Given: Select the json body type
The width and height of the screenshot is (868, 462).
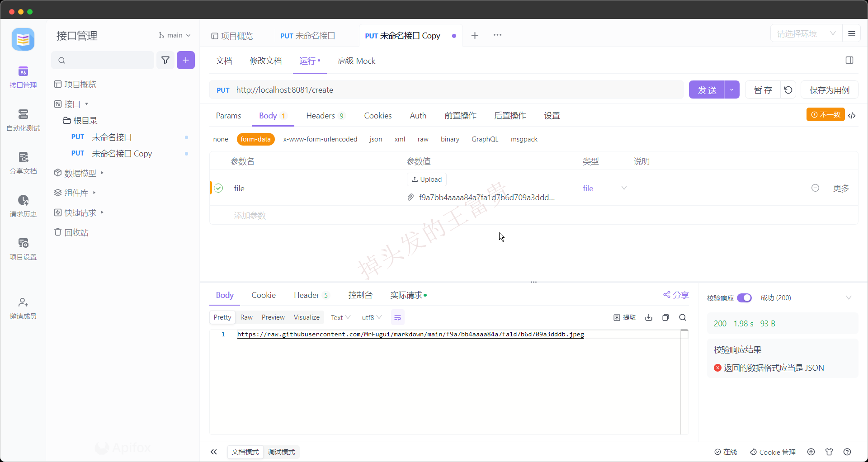Looking at the screenshot, I should [x=376, y=139].
